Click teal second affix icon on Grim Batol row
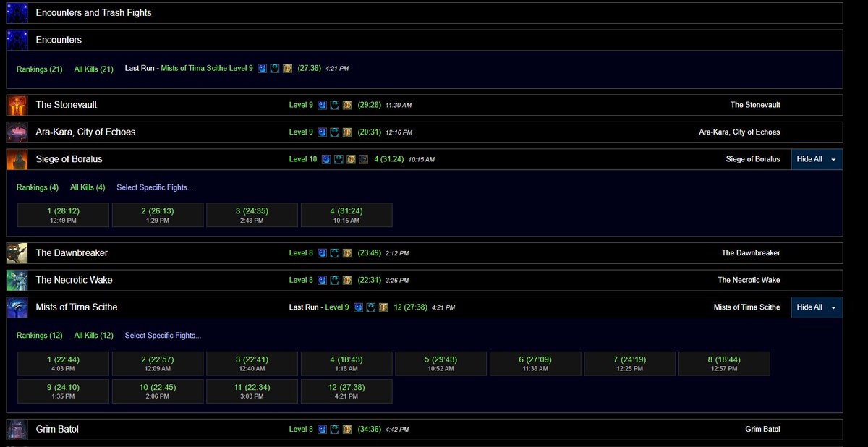868x447 pixels. (335, 430)
